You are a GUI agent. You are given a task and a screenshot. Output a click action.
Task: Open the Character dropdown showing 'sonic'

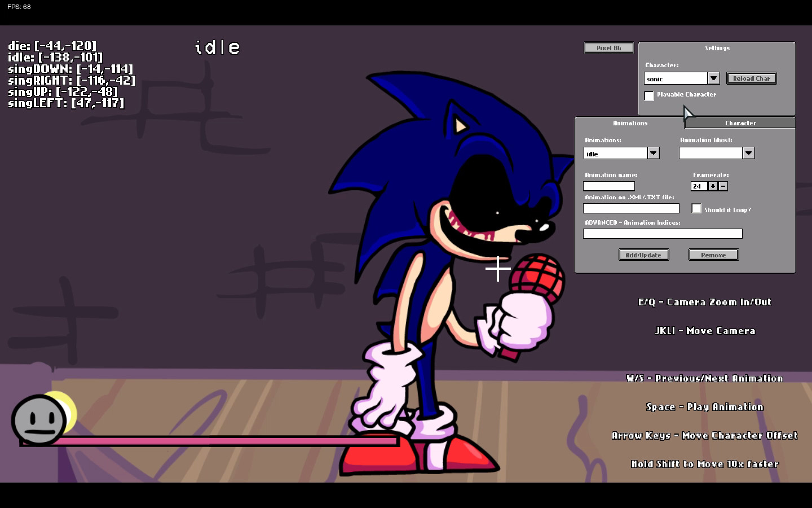[x=714, y=78]
